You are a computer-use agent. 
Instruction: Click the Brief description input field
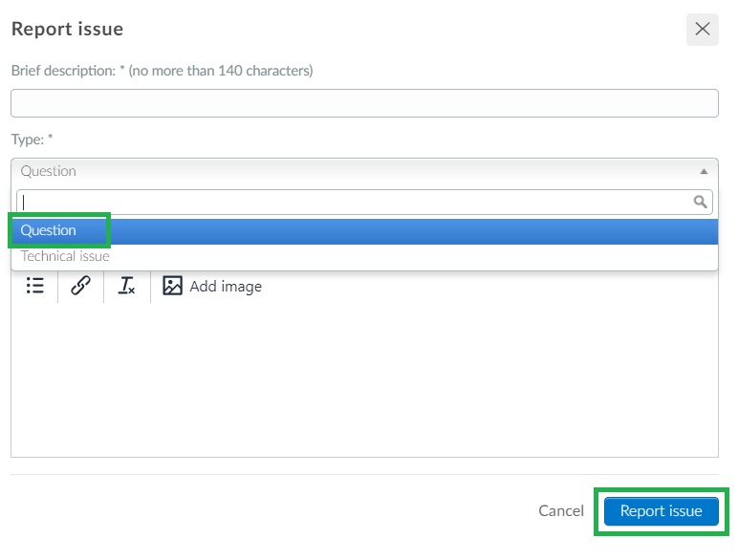point(364,103)
